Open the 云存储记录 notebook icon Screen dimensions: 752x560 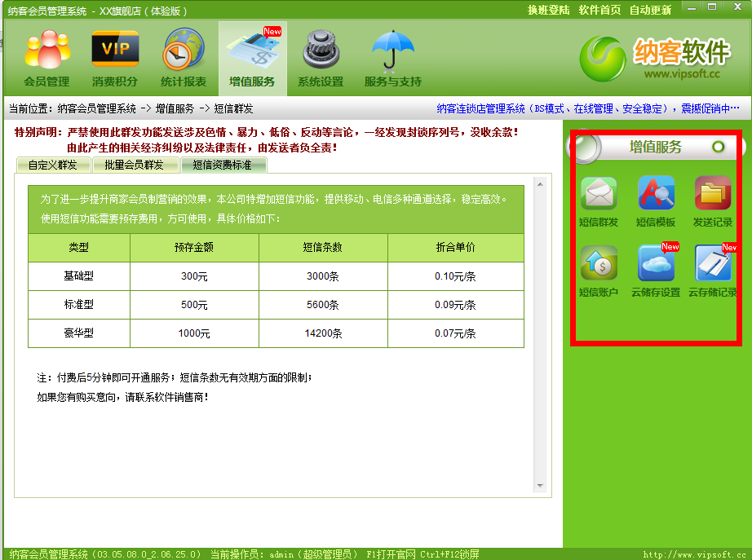point(713,264)
